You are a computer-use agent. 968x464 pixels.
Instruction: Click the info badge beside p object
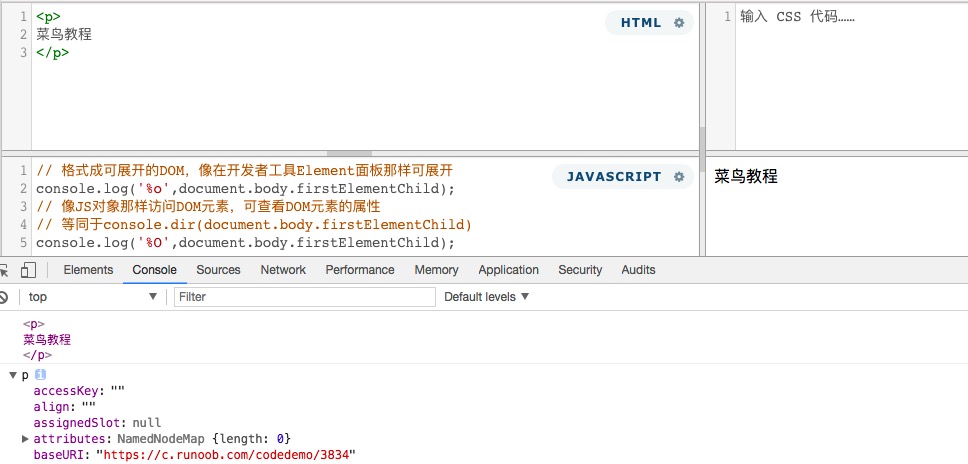coord(41,374)
